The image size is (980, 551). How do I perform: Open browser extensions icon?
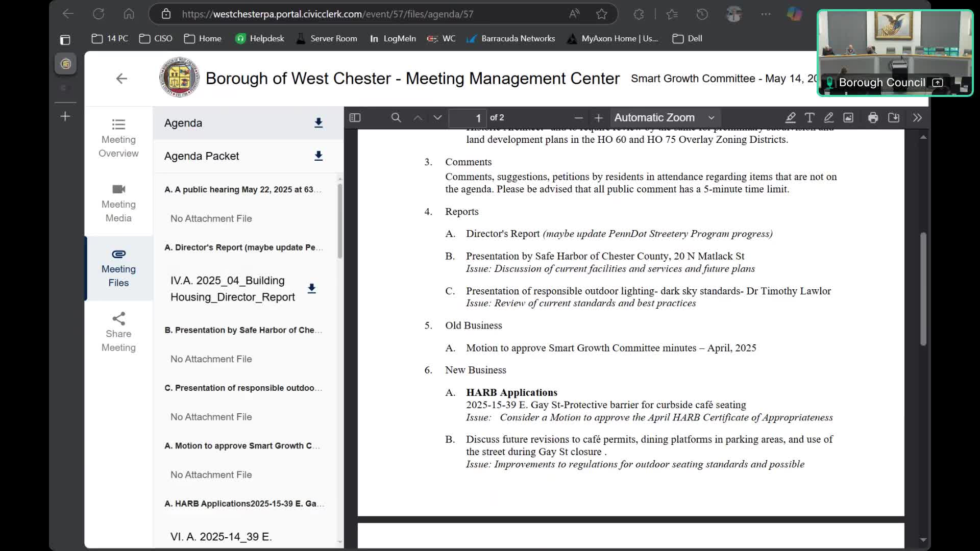coord(639,14)
